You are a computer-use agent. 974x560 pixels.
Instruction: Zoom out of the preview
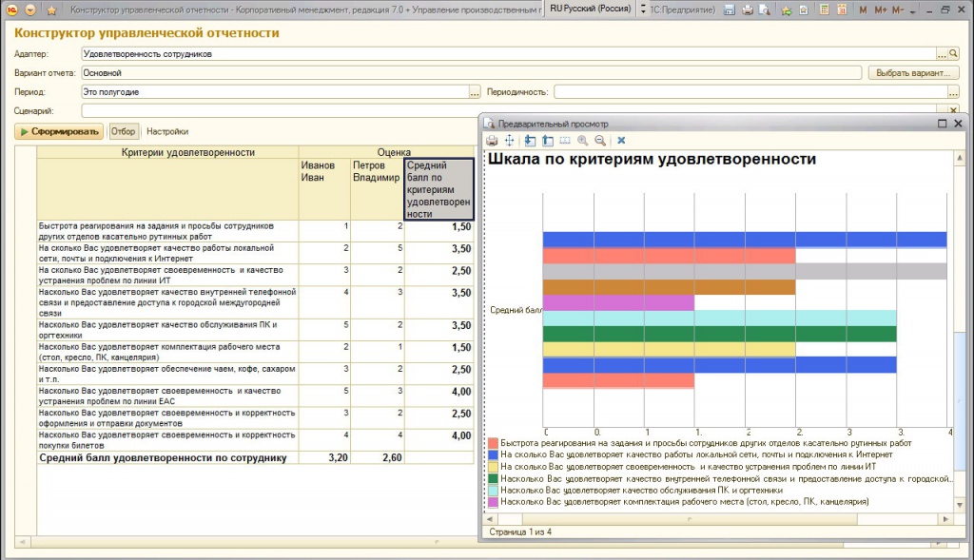[600, 141]
